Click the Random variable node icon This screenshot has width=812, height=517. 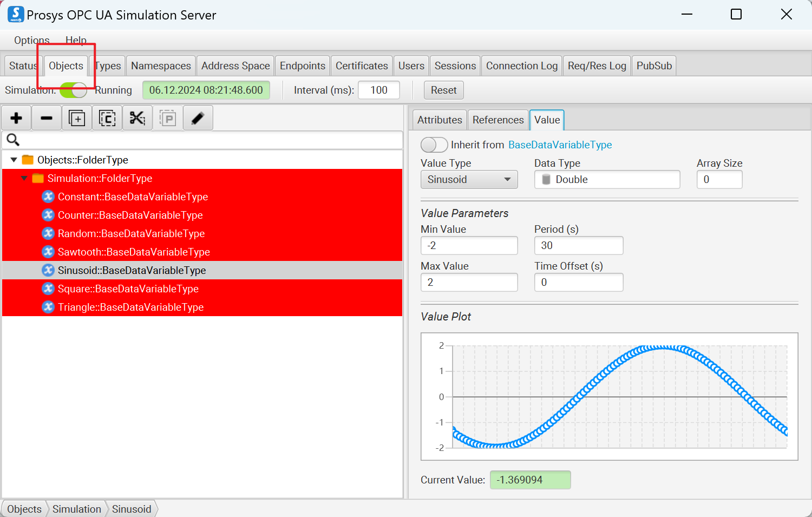pyautogui.click(x=48, y=233)
